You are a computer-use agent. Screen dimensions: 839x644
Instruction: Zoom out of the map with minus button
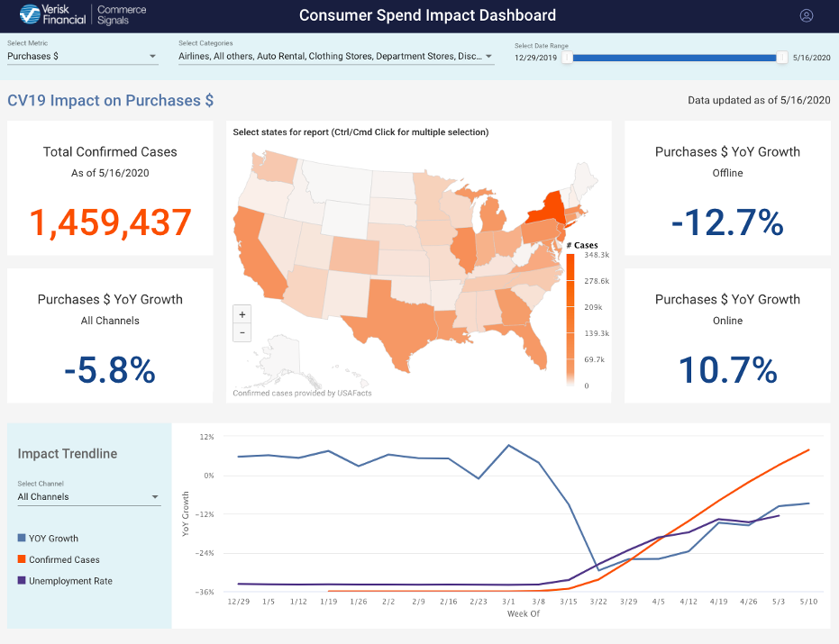(242, 333)
